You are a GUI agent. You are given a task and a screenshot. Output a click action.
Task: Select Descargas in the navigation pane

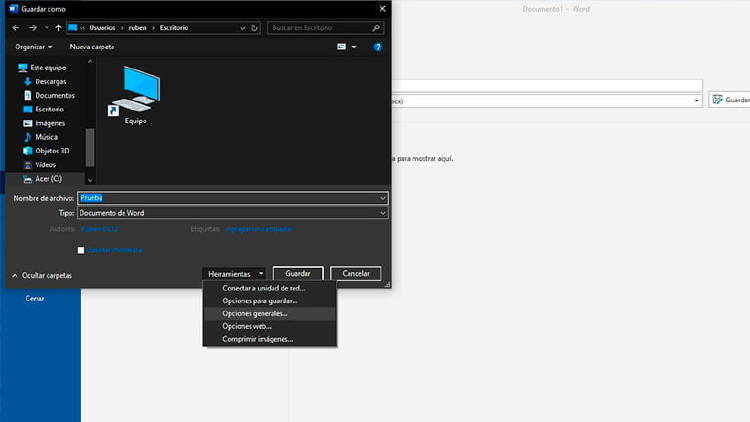(50, 82)
